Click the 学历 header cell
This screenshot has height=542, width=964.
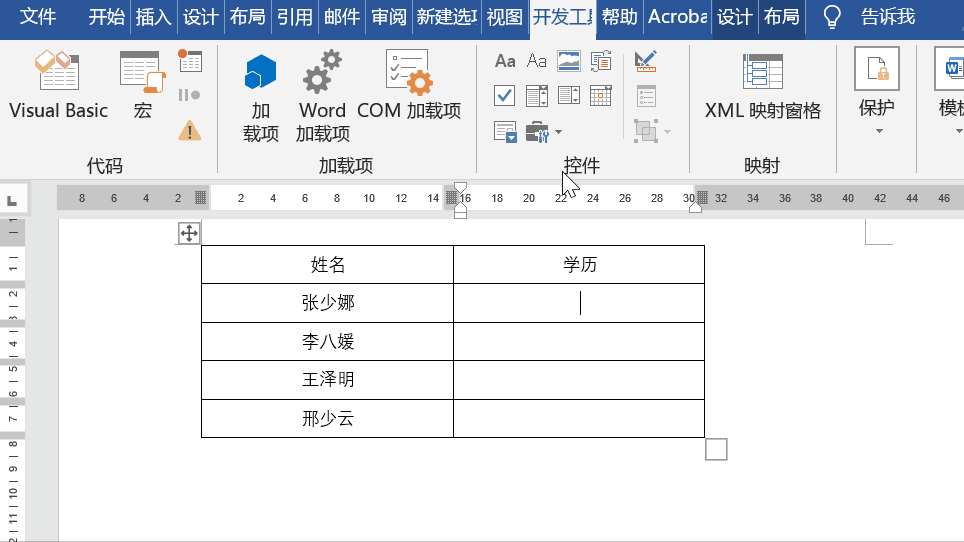click(579, 265)
